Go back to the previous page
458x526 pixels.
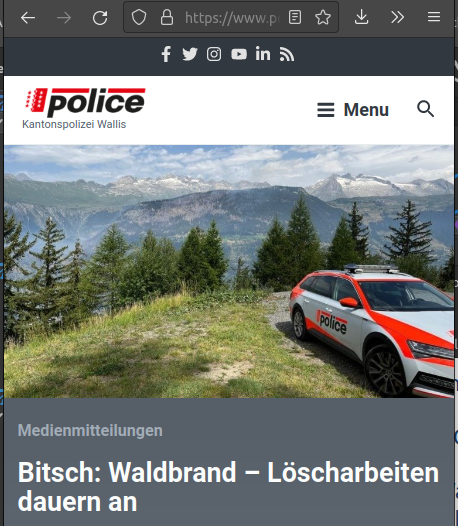tap(28, 17)
